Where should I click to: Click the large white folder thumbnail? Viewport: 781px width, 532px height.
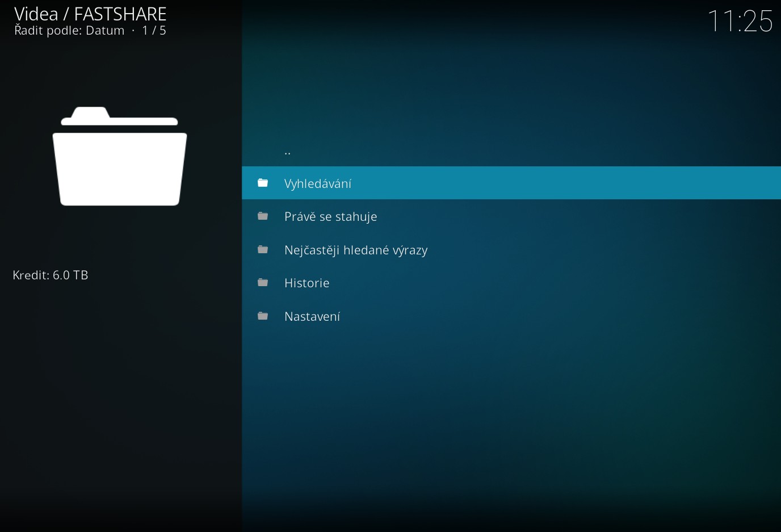120,156
